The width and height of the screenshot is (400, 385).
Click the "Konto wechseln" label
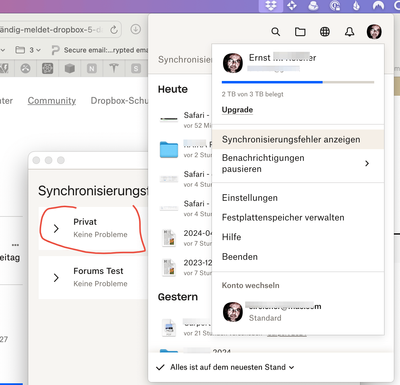tap(251, 285)
